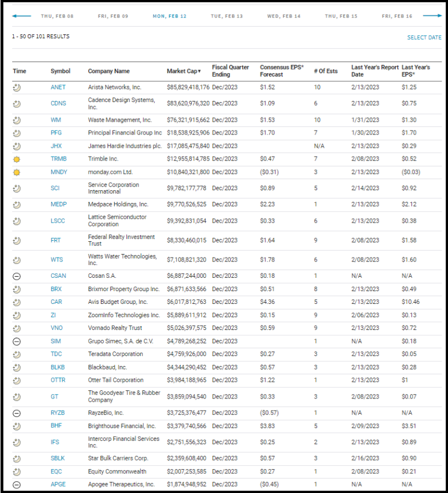Click after-hours moon icon in CDNS row
448x493 pixels.
click(17, 103)
